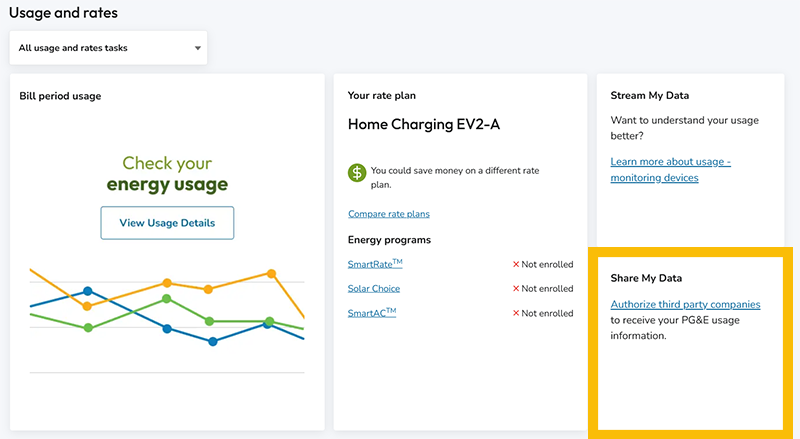Open the SmartRate program link
Screen dimensions: 800x439
coord(375,264)
